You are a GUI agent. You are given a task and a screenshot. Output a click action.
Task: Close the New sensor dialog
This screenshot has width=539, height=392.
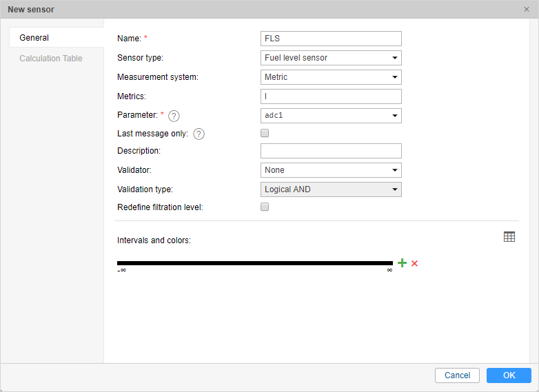[x=527, y=10]
